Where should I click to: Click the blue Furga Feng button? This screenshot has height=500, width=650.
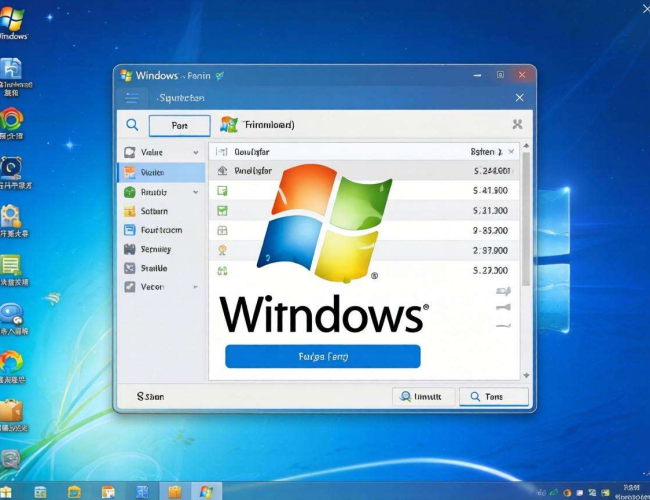[323, 357]
